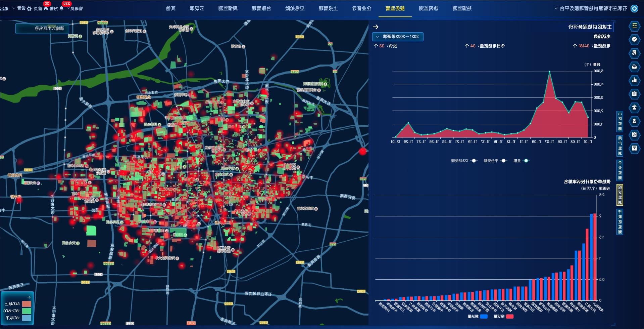
Task: Open the clipboard hexagon icon
Action: 634,94
